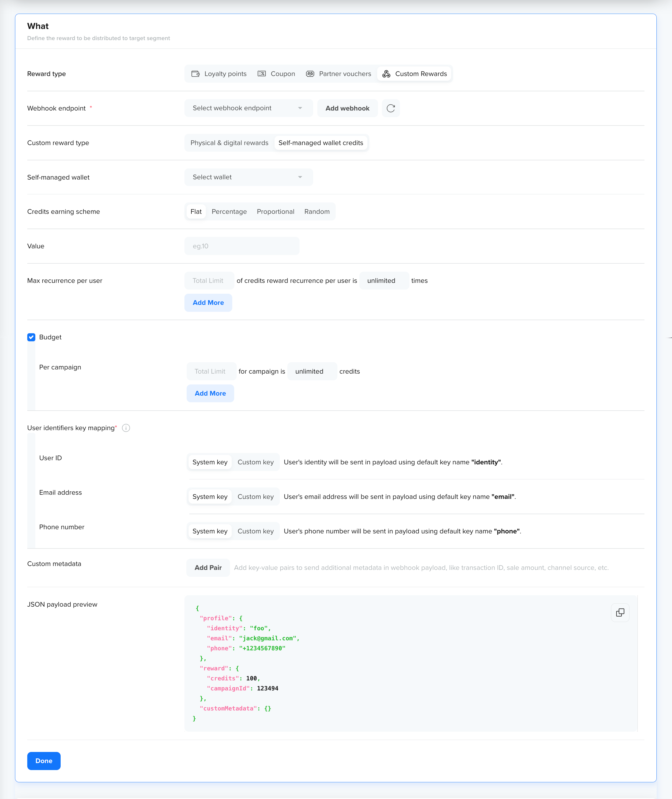This screenshot has width=672, height=799.
Task: Click the refresh webhooks icon
Action: (x=391, y=108)
